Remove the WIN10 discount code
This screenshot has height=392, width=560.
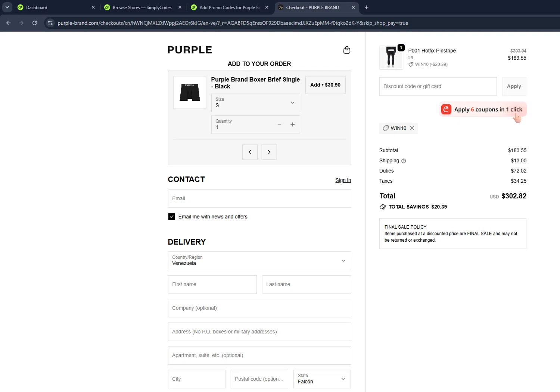[412, 128]
